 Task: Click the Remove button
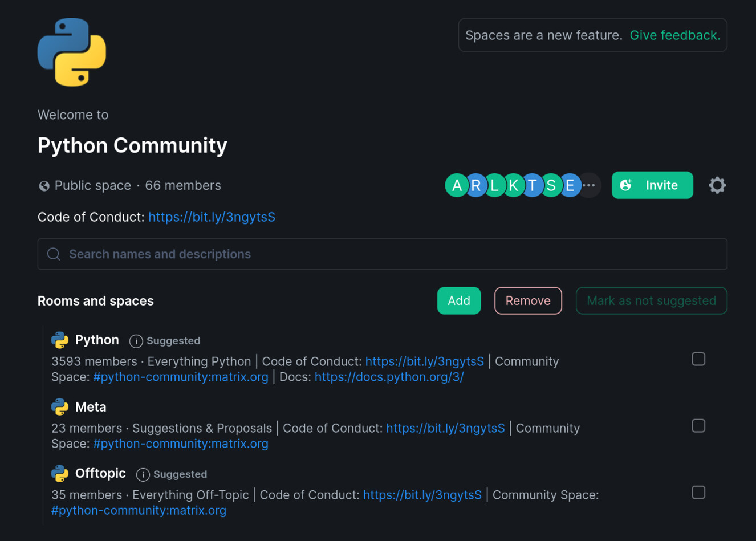[x=527, y=300]
